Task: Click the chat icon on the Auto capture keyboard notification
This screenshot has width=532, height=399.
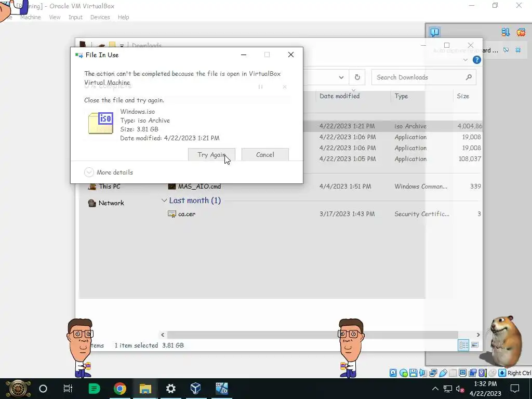Action: pyautogui.click(x=506, y=50)
